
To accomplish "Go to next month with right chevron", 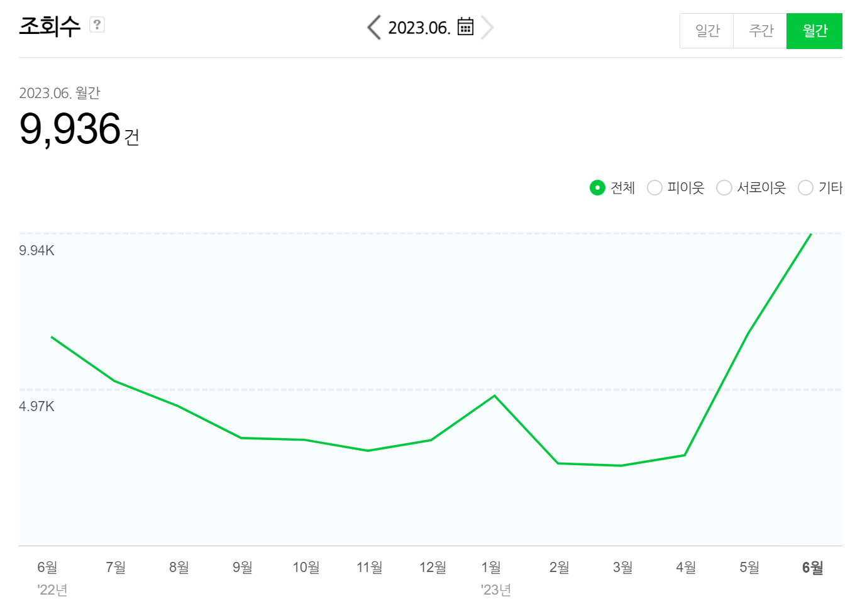I will point(487,28).
